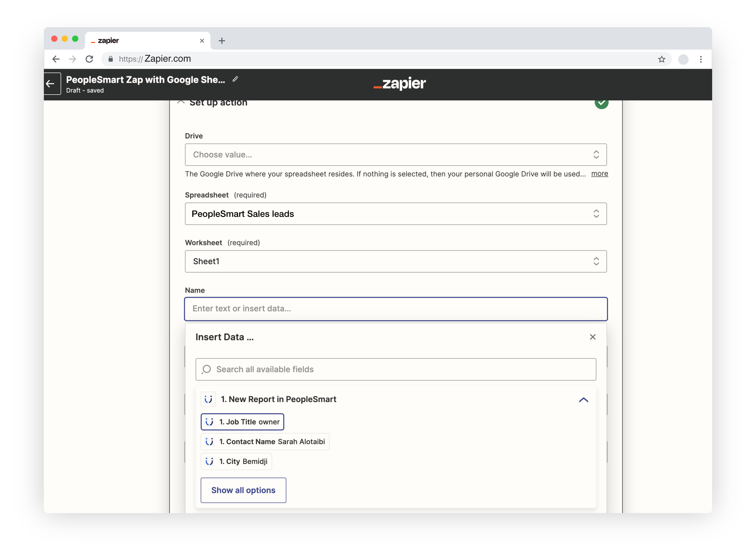Open the browser profile avatar
Screen dimensions: 756x557
click(683, 59)
